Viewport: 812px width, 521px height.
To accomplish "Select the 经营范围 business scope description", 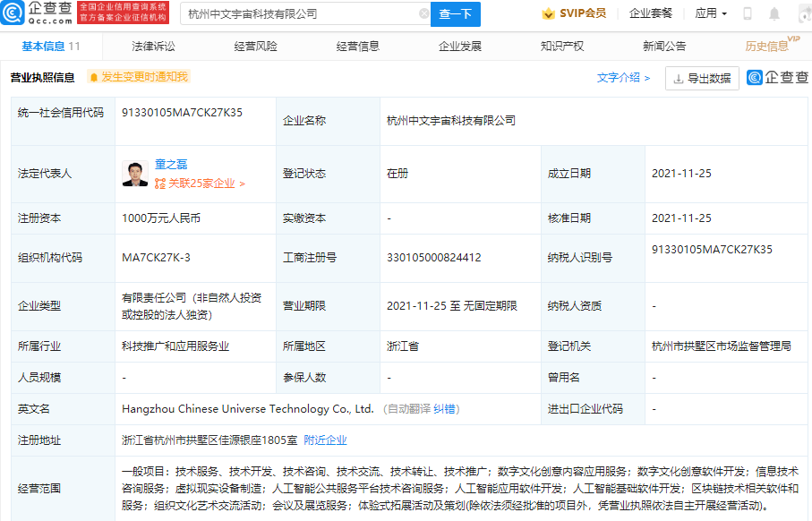I will click(460, 489).
